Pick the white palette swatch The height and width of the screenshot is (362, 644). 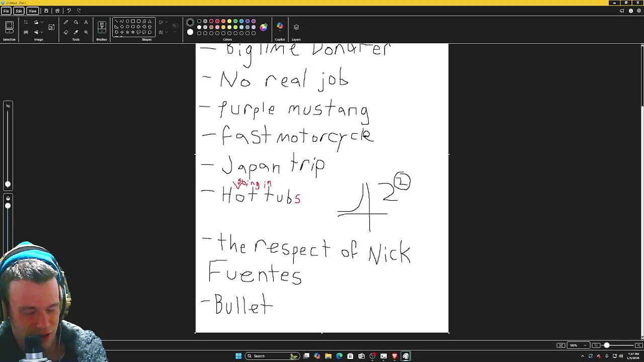(x=199, y=27)
